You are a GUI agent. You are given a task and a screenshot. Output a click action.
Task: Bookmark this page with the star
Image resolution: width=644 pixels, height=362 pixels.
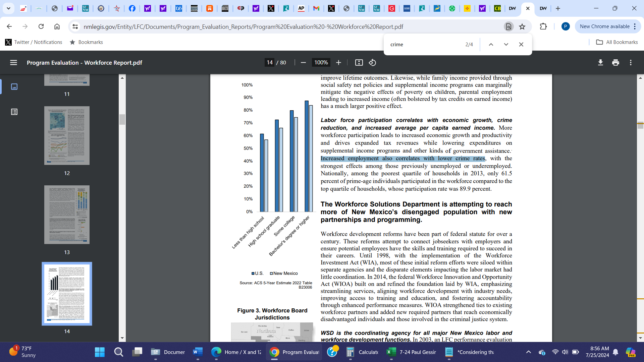(522, 26)
